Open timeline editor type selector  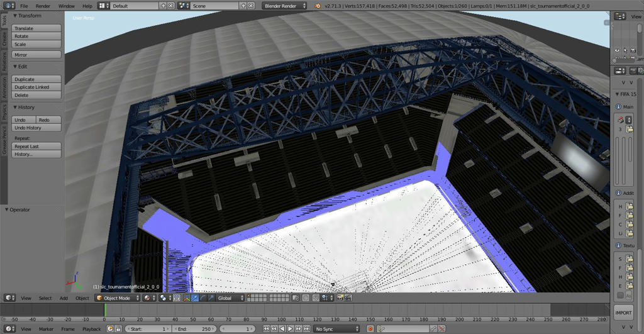point(10,329)
